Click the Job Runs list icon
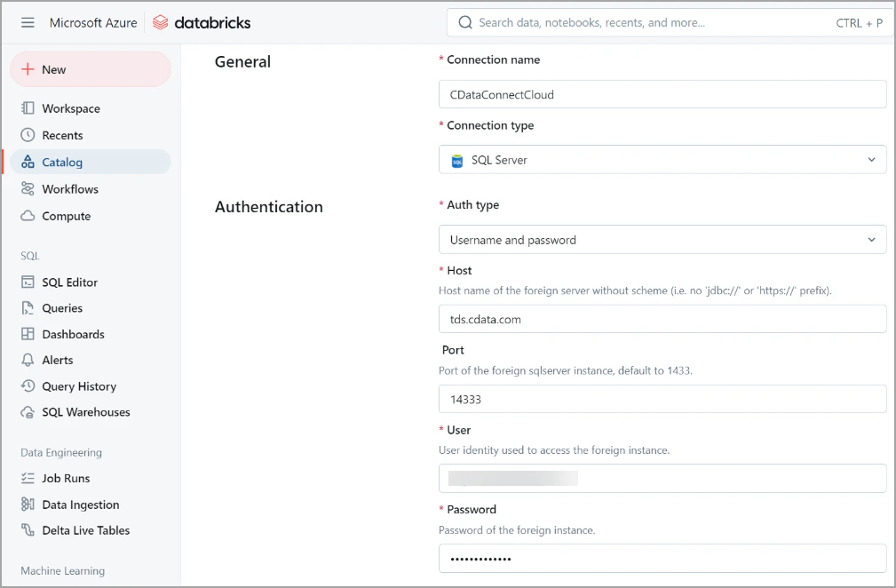 click(x=28, y=478)
